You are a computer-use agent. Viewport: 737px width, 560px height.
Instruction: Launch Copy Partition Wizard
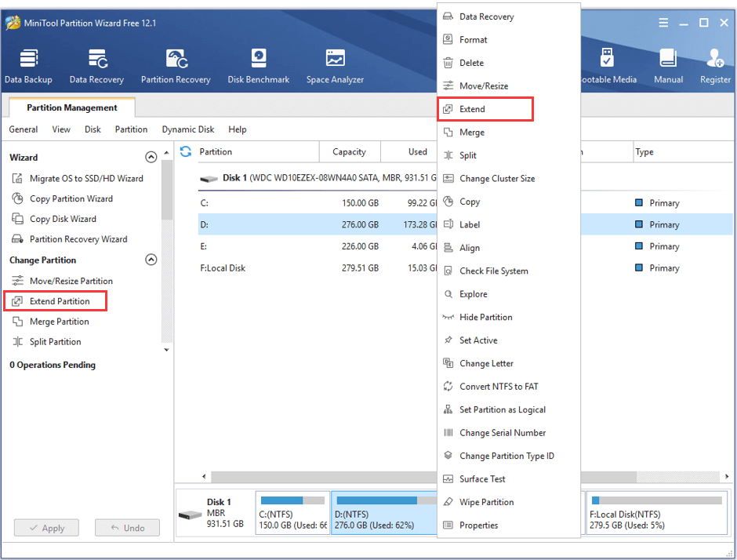[x=62, y=198]
